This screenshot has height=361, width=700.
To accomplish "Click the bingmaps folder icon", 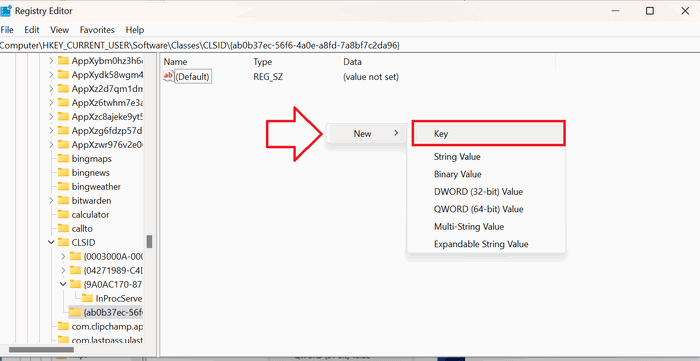I will tap(63, 158).
